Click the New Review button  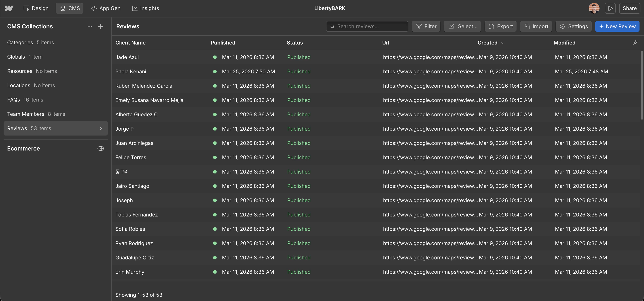coord(617,26)
